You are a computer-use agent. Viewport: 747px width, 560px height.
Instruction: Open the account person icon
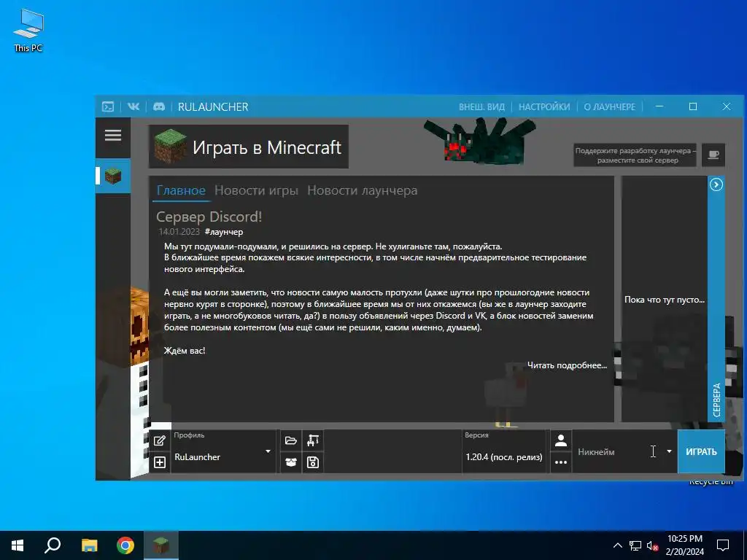click(x=561, y=440)
